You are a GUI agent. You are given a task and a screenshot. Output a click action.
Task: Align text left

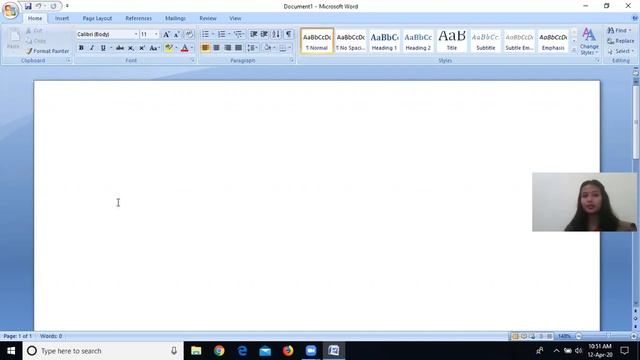click(205, 48)
